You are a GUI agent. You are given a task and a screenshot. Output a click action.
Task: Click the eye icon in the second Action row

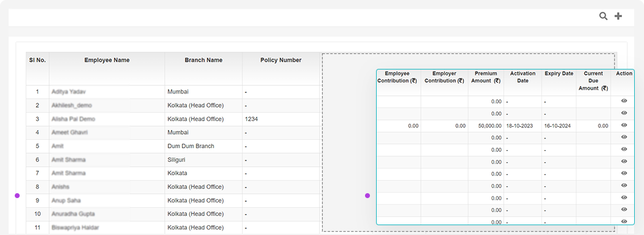tap(624, 113)
